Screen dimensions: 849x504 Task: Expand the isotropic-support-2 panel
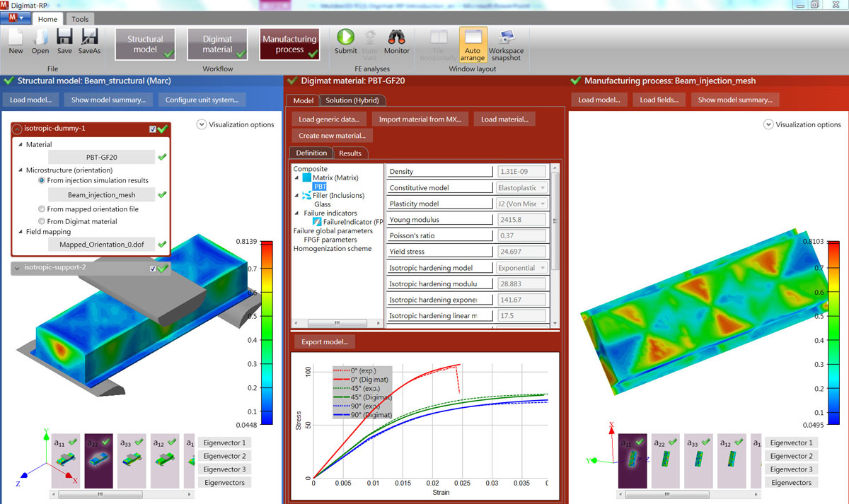pyautogui.click(x=18, y=268)
